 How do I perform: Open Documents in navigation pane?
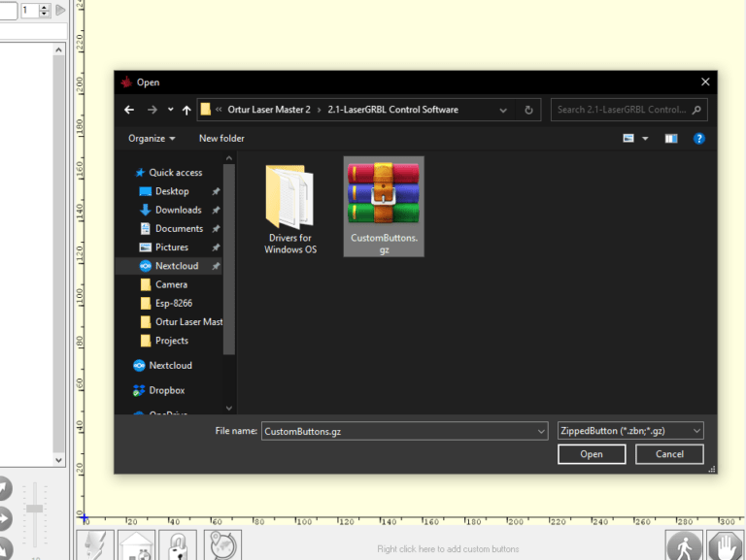171,229
